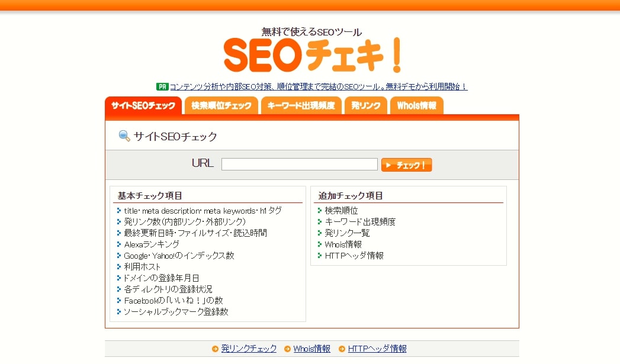Click the ドメインの登録年月日 item

(161, 278)
